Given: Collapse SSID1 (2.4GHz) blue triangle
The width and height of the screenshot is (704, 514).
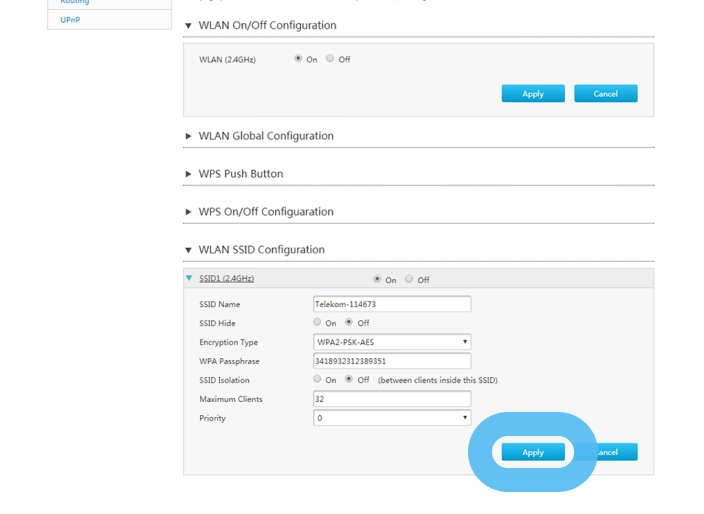Looking at the screenshot, I should (x=189, y=279).
